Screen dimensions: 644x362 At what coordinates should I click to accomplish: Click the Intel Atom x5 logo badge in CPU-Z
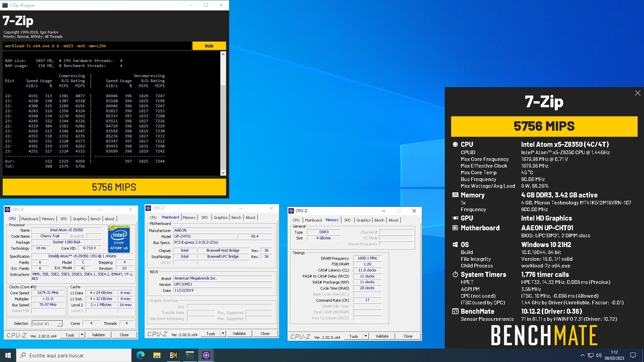[x=119, y=239]
